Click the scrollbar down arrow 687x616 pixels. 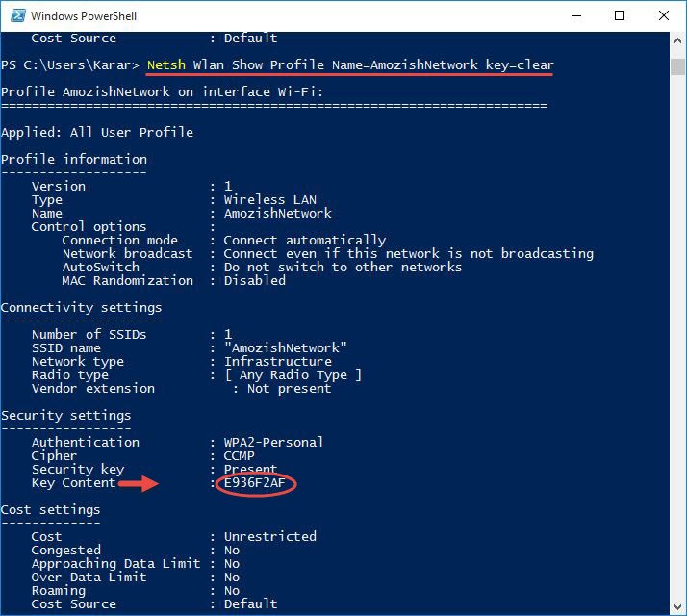677,606
